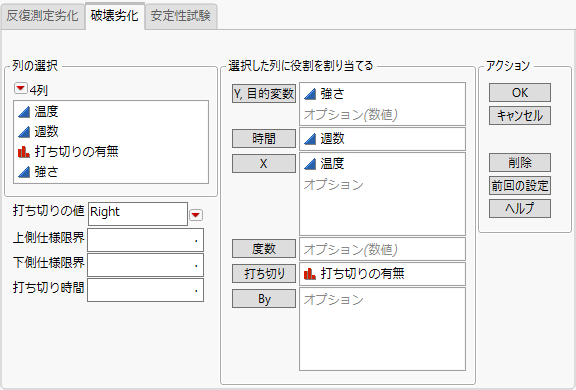Screen dimensions: 576x390
Task: Click the continuous icon beside 強さ in Y role
Action: pyautogui.click(x=310, y=94)
